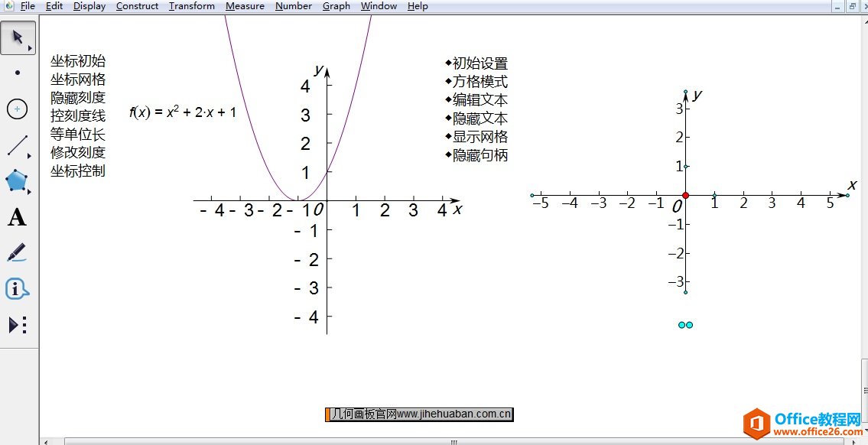
Task: Open the Custom tools icon
Action: pyautogui.click(x=18, y=325)
